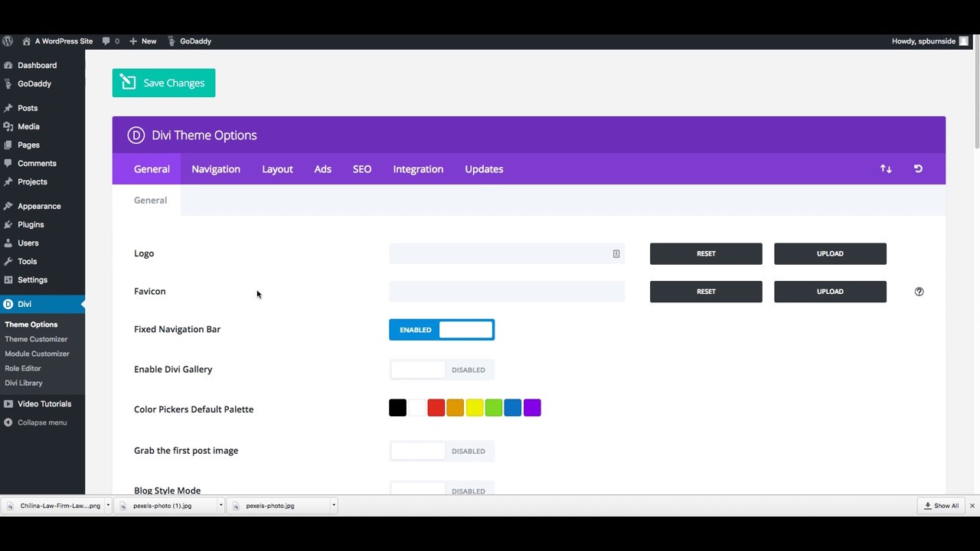980x551 pixels.
Task: Switch to the Navigation tab
Action: coord(215,168)
